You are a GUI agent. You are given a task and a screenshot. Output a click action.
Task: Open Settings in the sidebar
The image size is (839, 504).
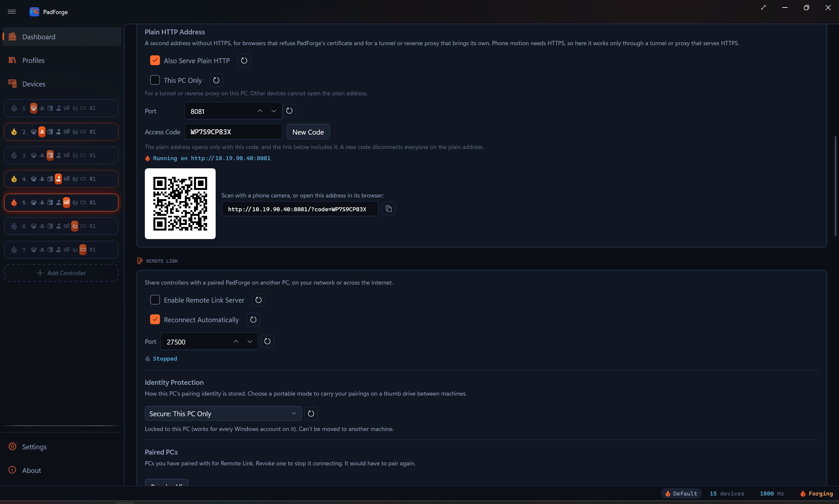tap(62, 447)
